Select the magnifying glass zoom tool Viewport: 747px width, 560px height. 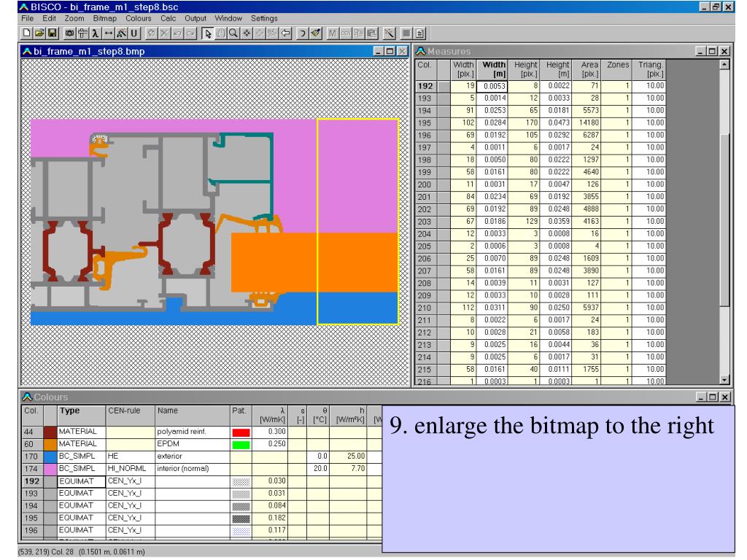(x=233, y=34)
